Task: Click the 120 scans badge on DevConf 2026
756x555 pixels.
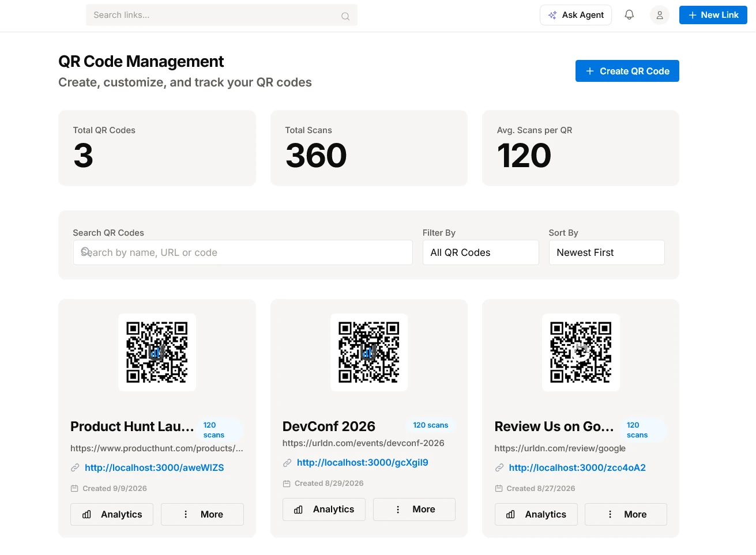Action: (x=431, y=425)
